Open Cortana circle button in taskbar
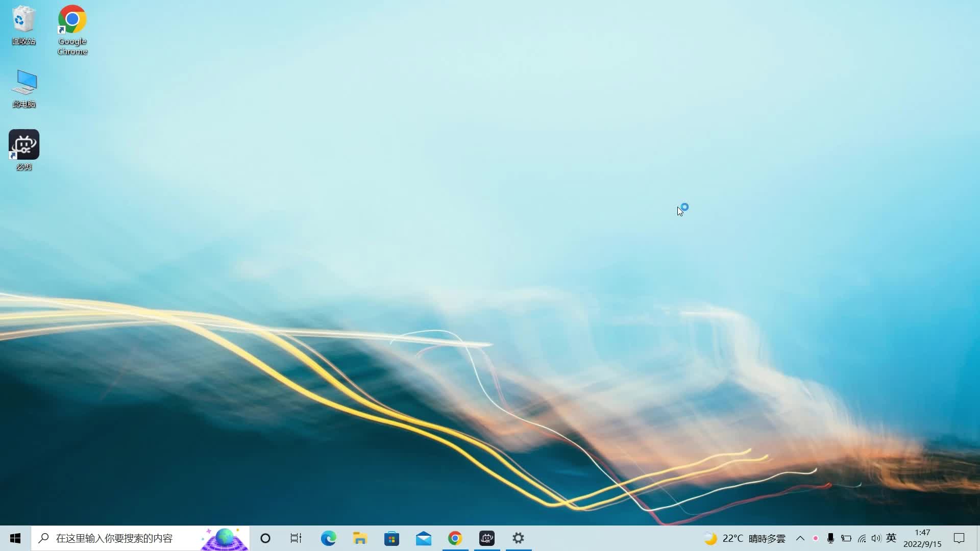 (265, 538)
